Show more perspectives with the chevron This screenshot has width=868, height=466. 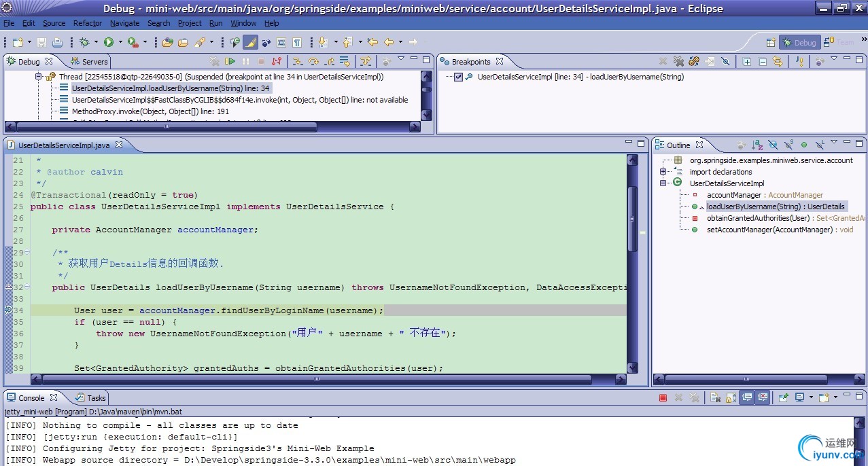tap(863, 39)
